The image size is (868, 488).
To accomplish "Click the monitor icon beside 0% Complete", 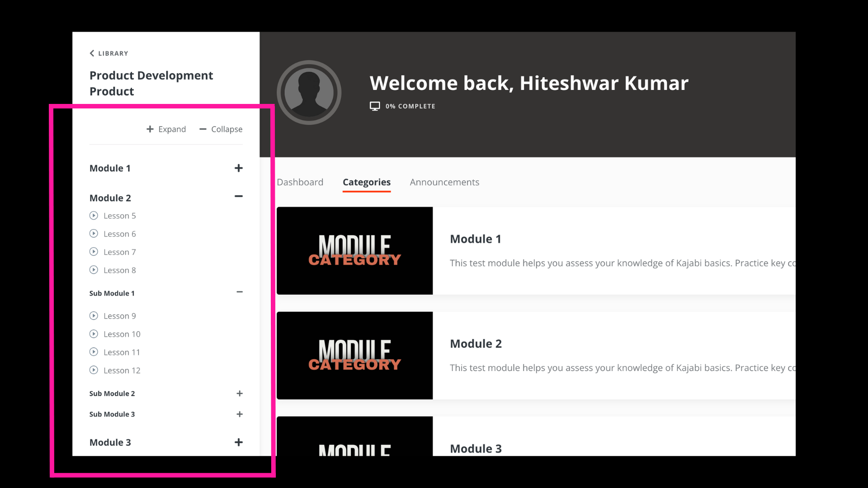I will pos(375,106).
